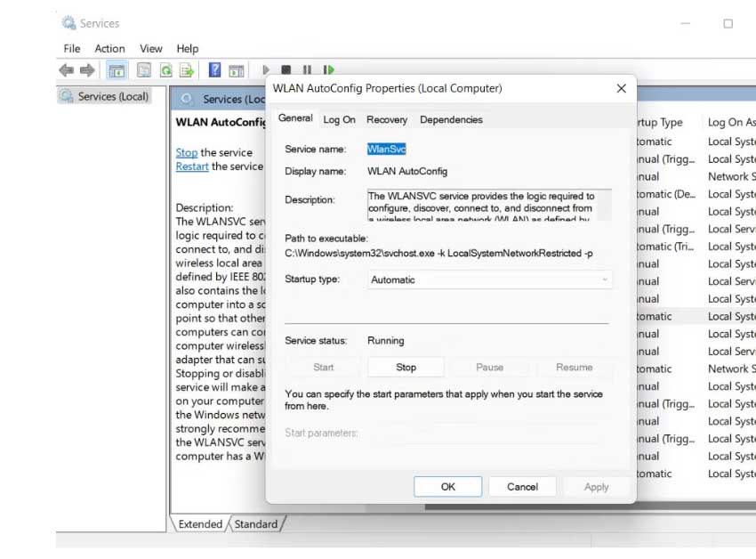Image resolution: width=756 pixels, height=559 pixels.
Task: Click the Restart link in Services pane
Action: 192,166
